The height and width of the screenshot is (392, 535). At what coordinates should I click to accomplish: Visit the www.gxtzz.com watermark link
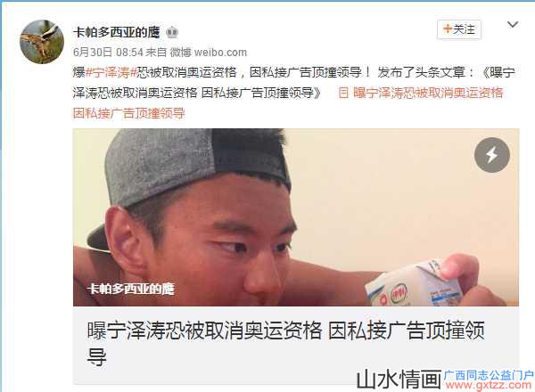tap(489, 385)
